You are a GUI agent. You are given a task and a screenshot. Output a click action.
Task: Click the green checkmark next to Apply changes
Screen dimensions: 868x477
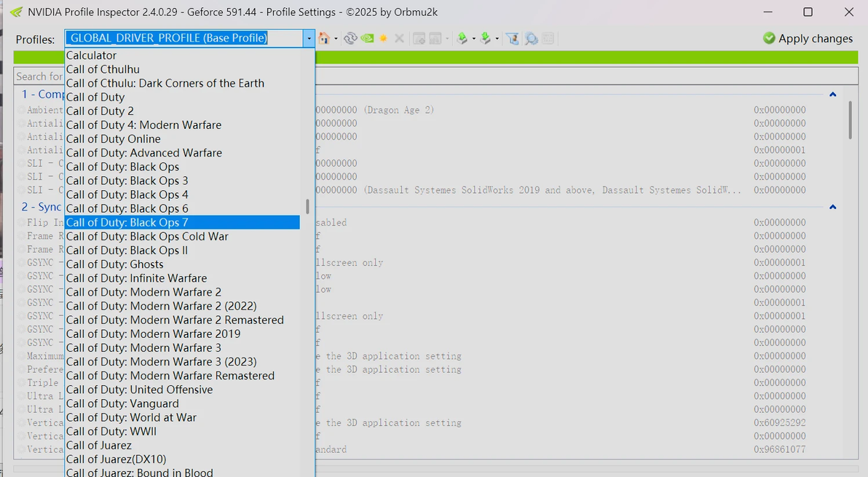click(x=768, y=38)
